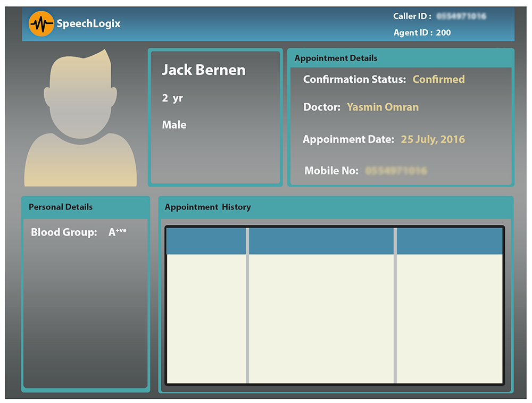
Task: Click appointment date 25 July, 2016
Action: click(433, 139)
